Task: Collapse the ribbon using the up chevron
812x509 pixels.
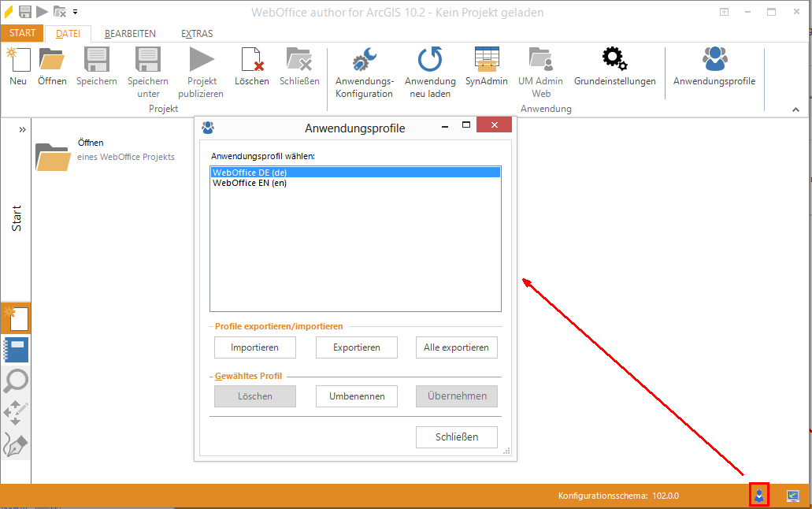Action: 795,110
